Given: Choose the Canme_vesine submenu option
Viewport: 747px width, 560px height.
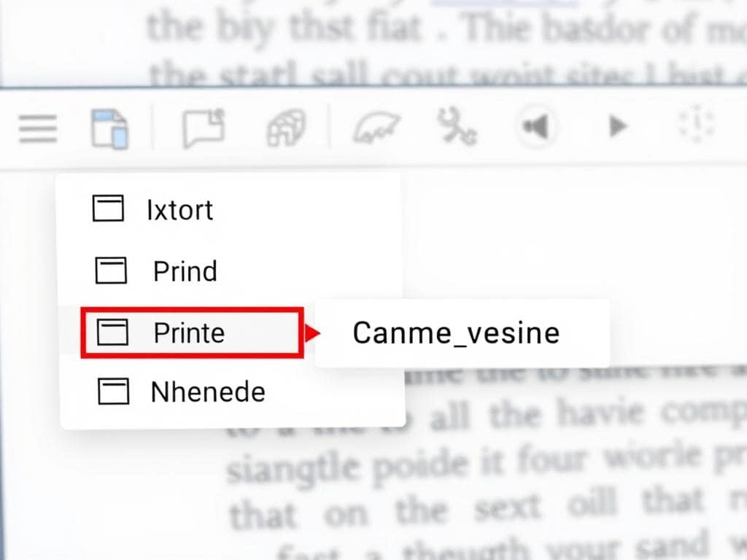Looking at the screenshot, I should (456, 333).
